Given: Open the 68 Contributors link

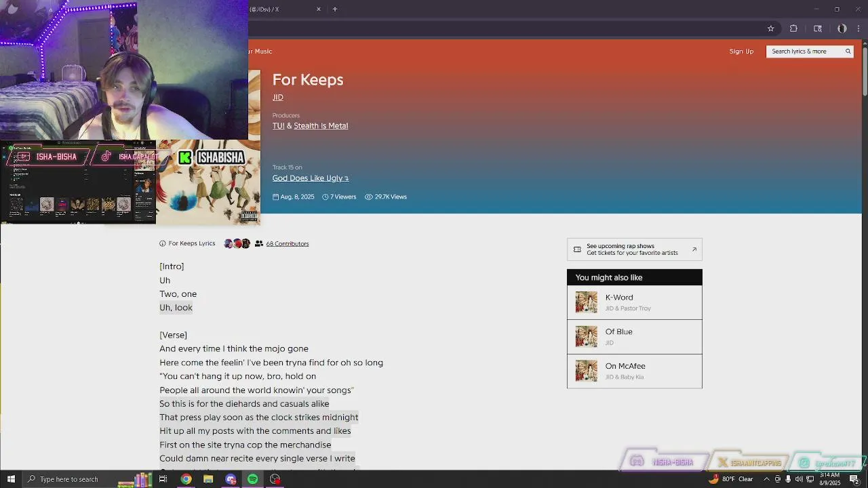Looking at the screenshot, I should [288, 244].
